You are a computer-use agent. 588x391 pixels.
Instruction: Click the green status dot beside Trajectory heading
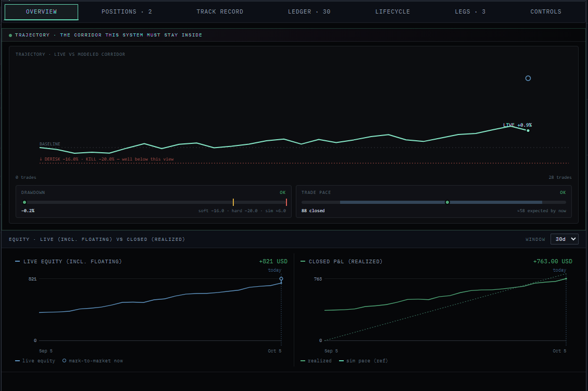point(10,35)
